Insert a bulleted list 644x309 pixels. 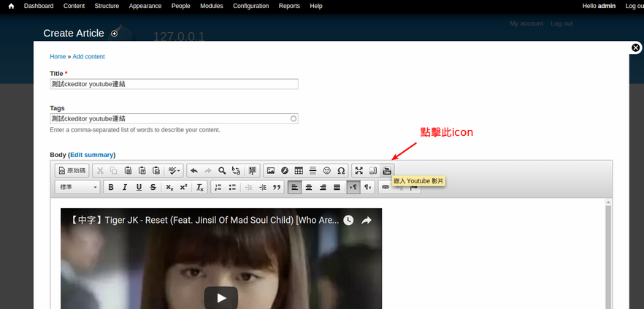(232, 187)
